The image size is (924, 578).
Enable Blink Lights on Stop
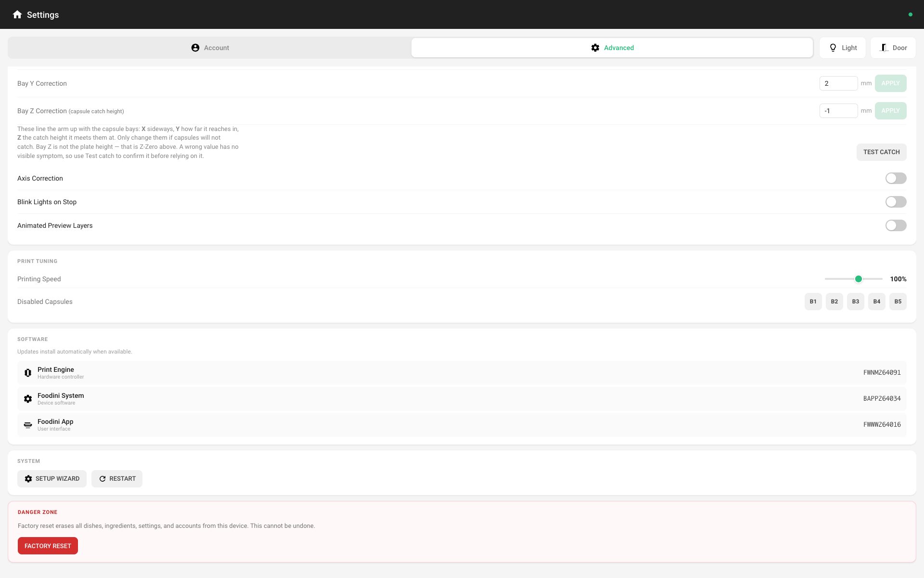tap(896, 202)
